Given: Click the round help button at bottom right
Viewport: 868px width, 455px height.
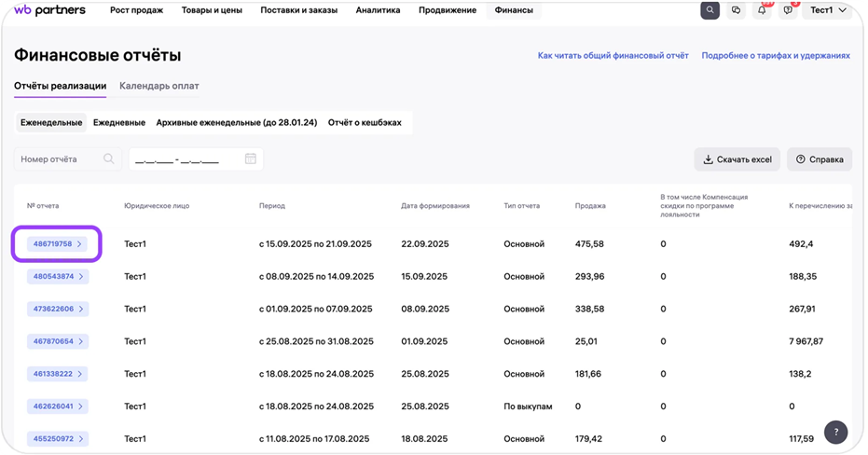Looking at the screenshot, I should (835, 432).
